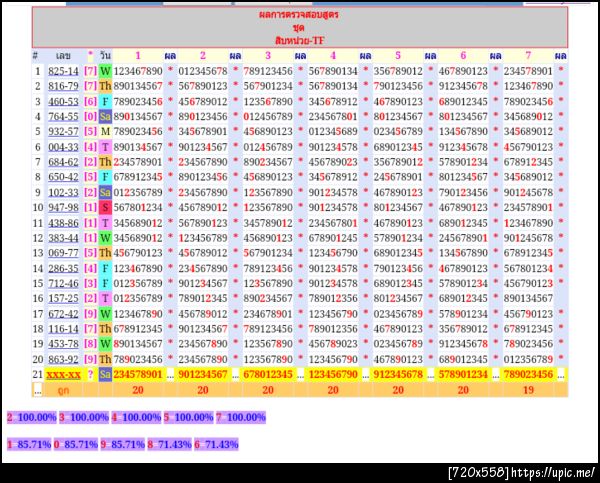This screenshot has width=600, height=483.
Task: Click column header 7
Action: [x=528, y=55]
